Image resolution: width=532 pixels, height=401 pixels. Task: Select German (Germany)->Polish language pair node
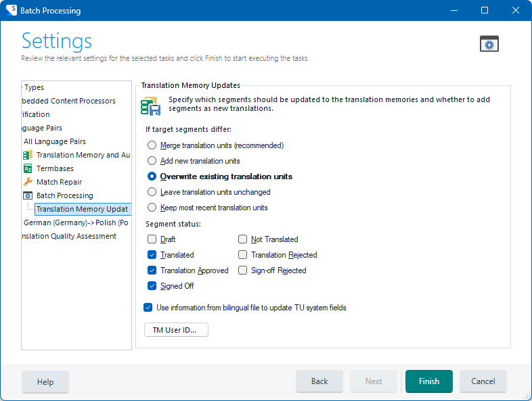[x=76, y=222]
